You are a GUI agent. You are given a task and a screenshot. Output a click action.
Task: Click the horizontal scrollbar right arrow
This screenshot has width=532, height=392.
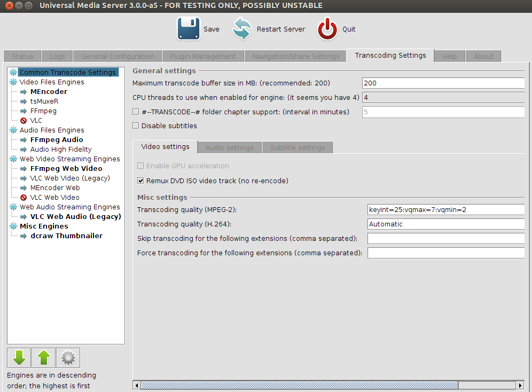tap(520, 385)
